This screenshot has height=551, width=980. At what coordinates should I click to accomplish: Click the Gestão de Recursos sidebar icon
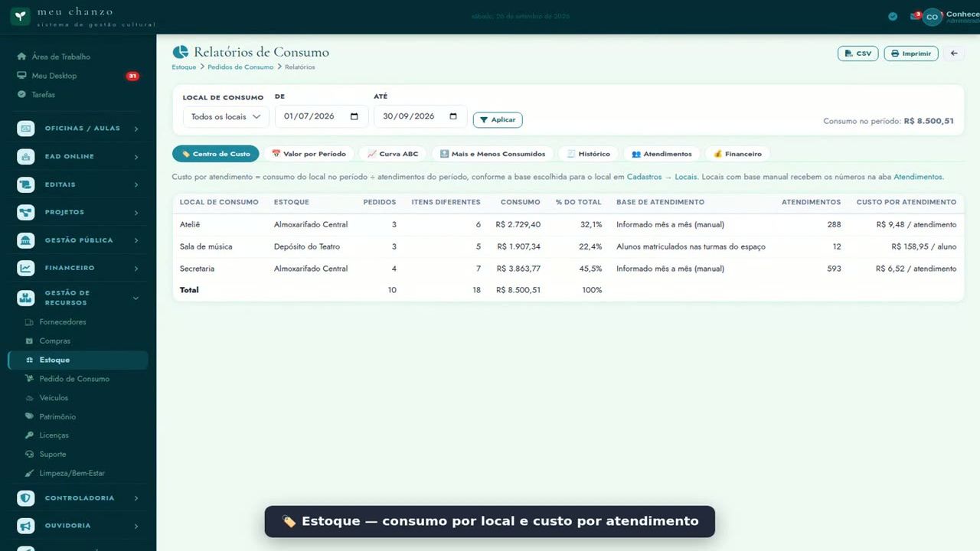coord(26,298)
